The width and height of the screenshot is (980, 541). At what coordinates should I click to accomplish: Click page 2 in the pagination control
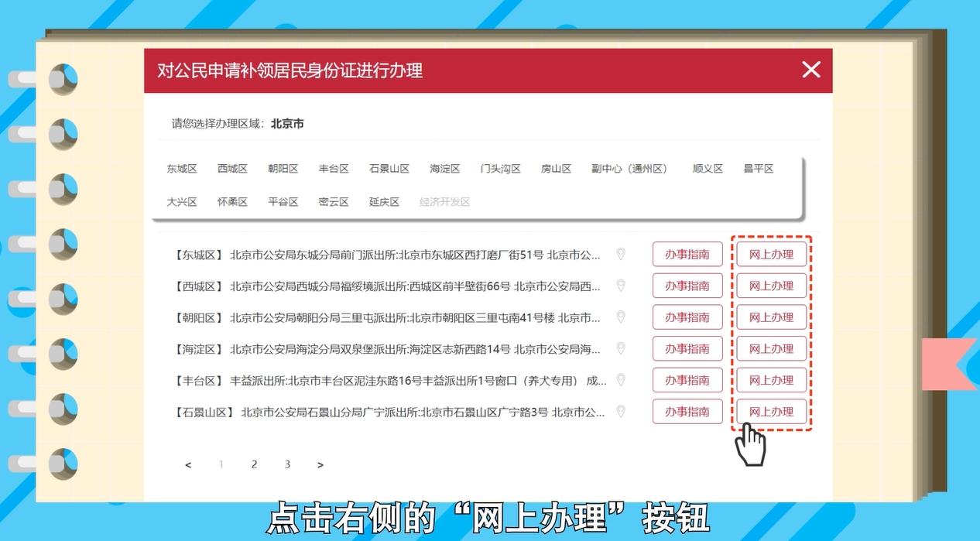pos(254,464)
